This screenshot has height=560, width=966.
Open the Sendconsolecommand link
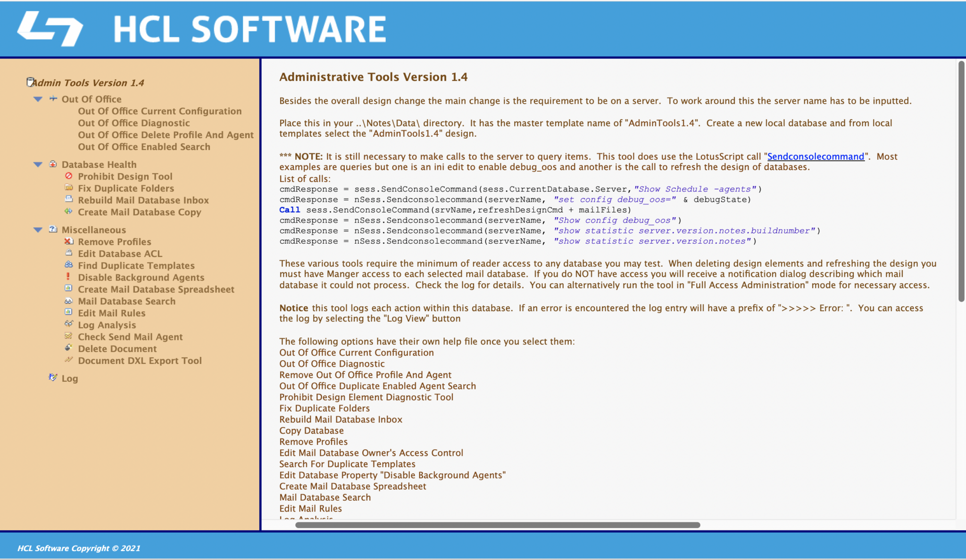(816, 156)
